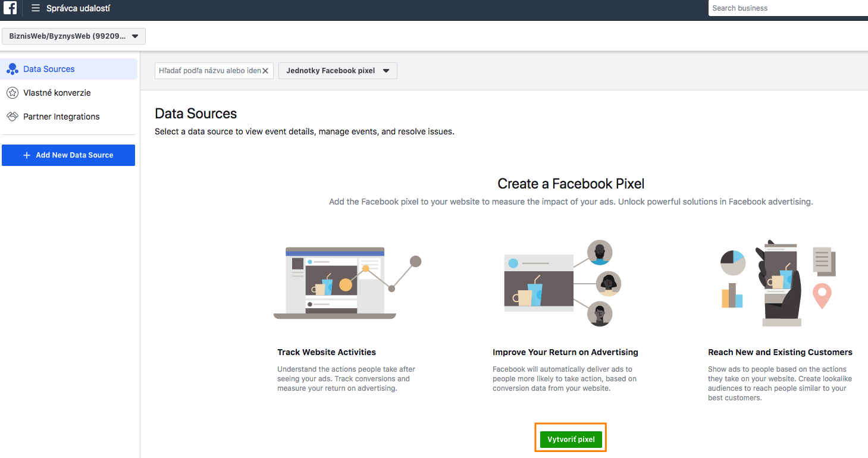The width and height of the screenshot is (868, 458).
Task: Click the Data Sources page heading
Action: pyautogui.click(x=196, y=114)
